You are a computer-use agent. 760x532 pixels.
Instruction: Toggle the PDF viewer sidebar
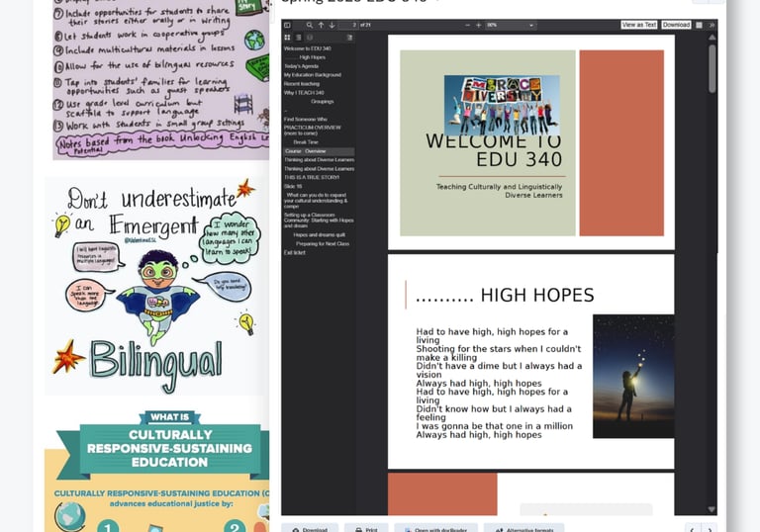click(287, 25)
